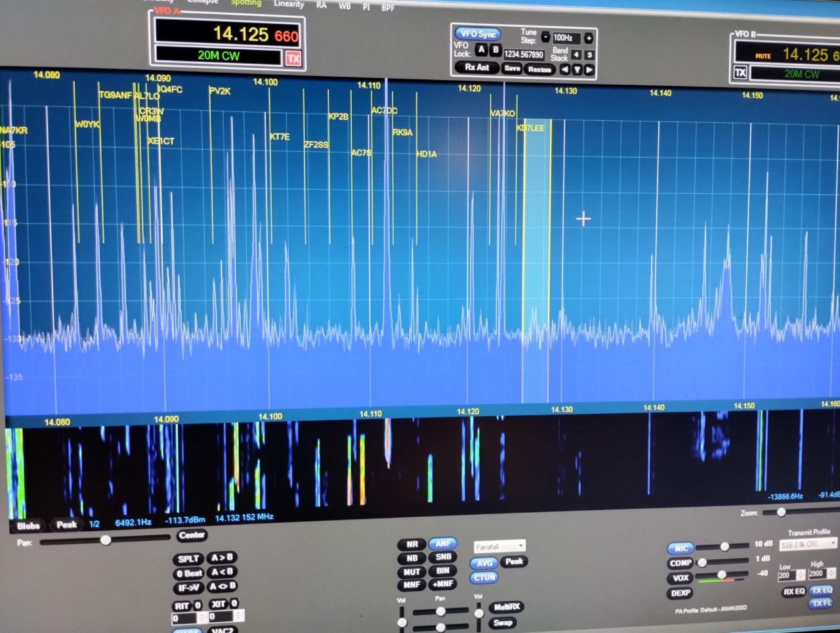Click the Tune Step minus button
The image size is (840, 633).
[x=545, y=37]
